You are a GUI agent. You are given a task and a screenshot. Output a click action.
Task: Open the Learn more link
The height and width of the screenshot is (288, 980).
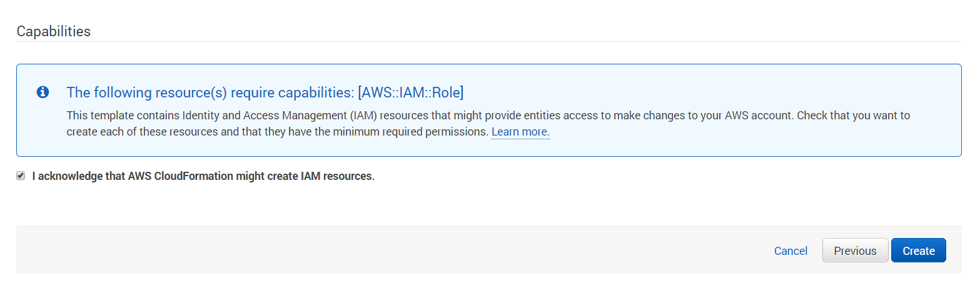(x=520, y=132)
